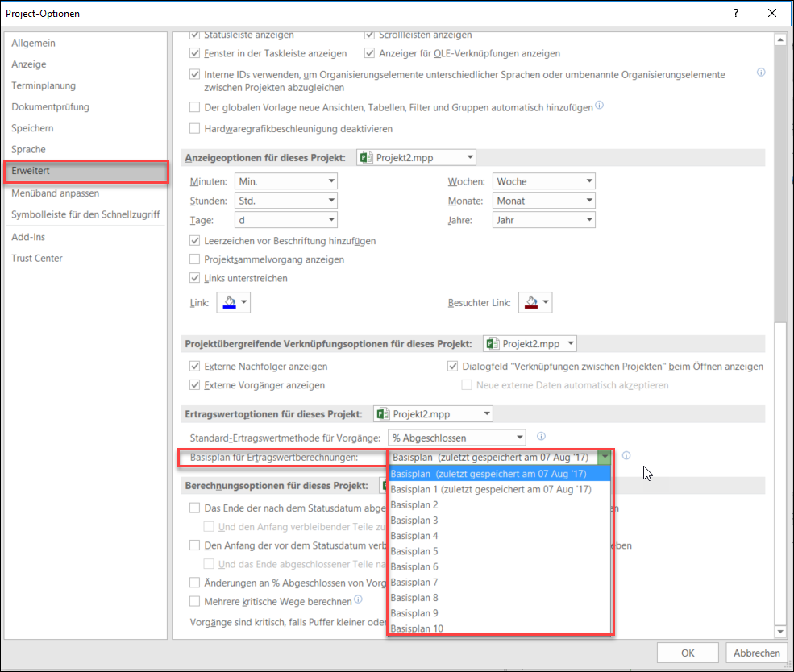Open the Minuten unit dropdown
Viewport: 794px width, 672px height.
pos(286,181)
